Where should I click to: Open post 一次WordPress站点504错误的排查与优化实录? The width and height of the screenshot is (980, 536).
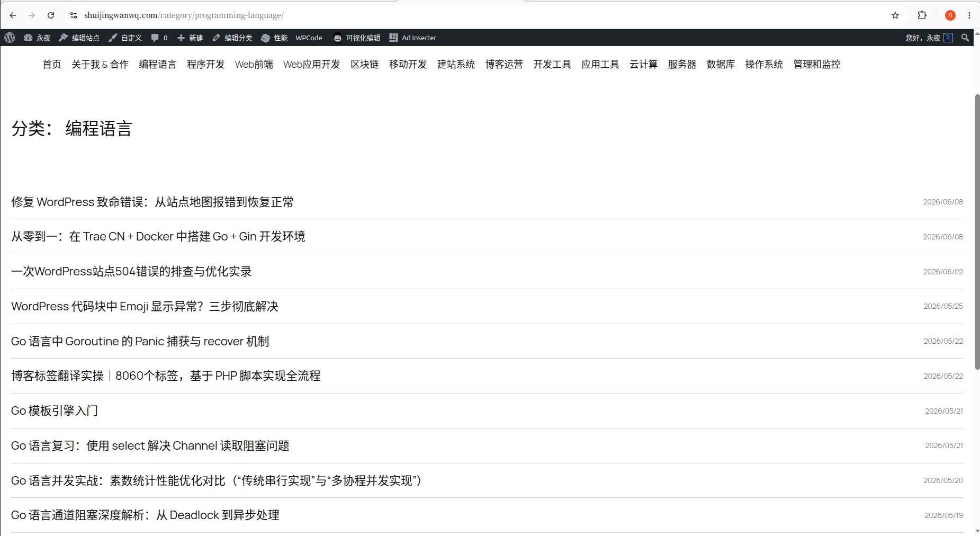coord(131,271)
